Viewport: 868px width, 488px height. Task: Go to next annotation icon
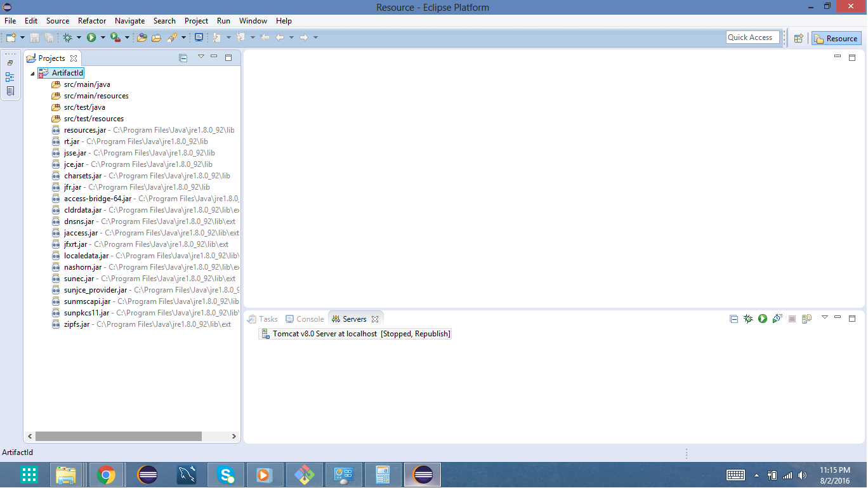click(x=217, y=37)
